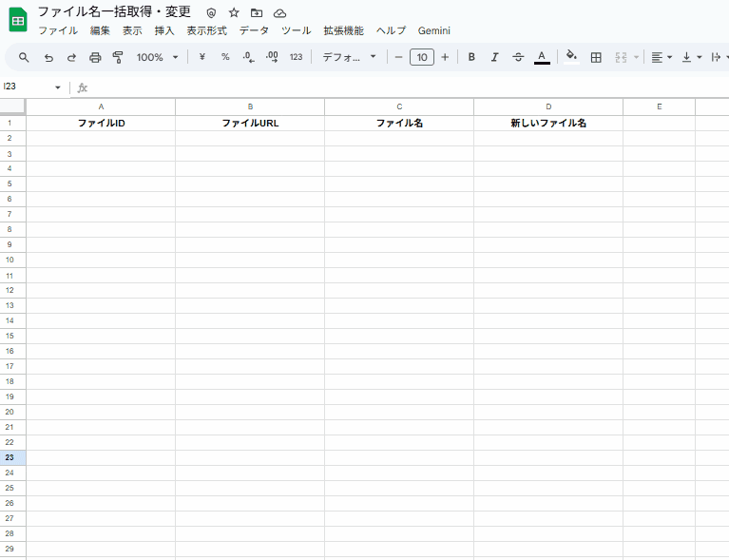Open the 挿入 menu
The image size is (729, 560).
click(164, 30)
